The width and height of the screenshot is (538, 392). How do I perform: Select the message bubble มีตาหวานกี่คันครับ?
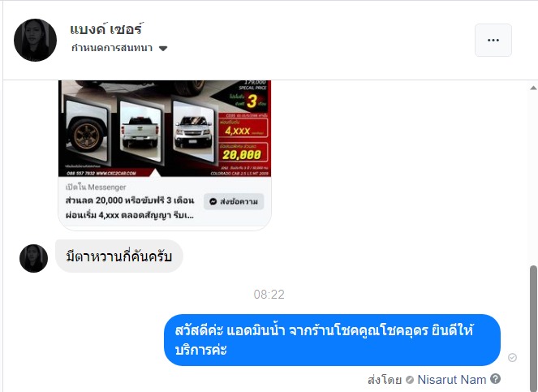pos(118,256)
